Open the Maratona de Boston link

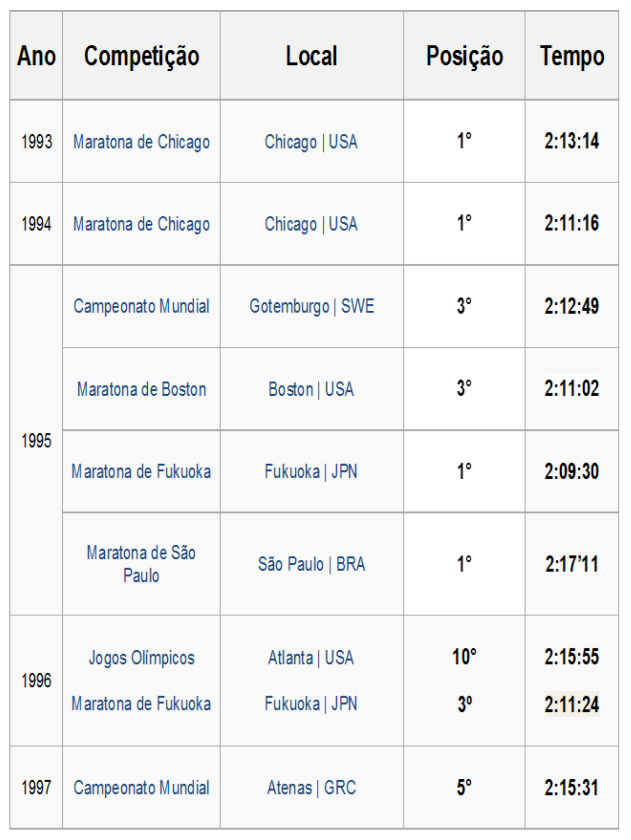(x=141, y=389)
